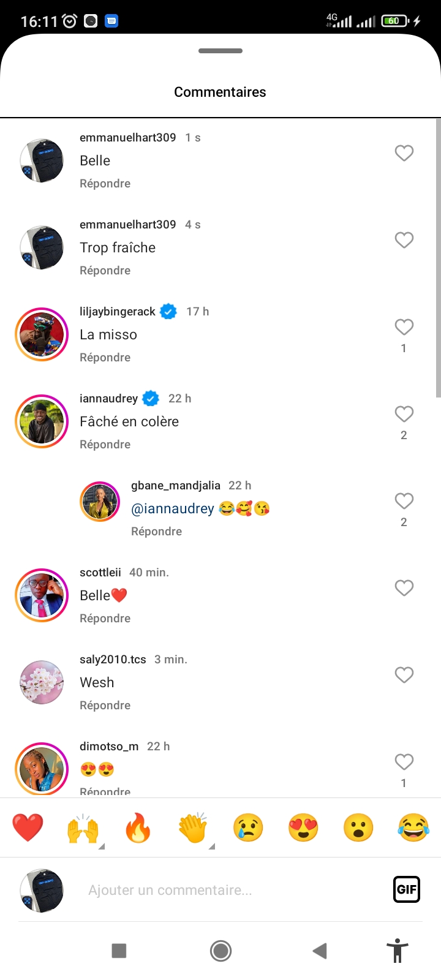The width and height of the screenshot is (441, 980).
Task: Like emmanuelhart309's "Belle" comment
Action: tap(404, 153)
